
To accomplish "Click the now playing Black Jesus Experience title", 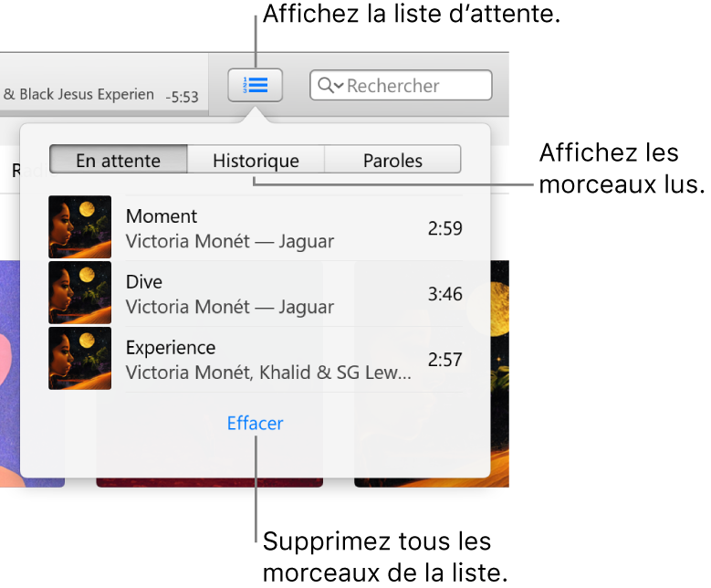I will (x=78, y=94).
